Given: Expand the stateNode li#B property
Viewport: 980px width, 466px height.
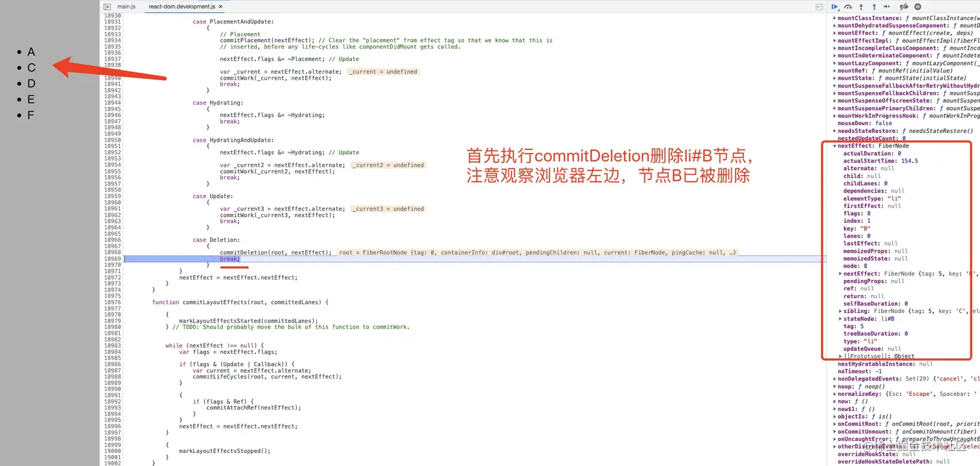Looking at the screenshot, I should click(x=841, y=319).
